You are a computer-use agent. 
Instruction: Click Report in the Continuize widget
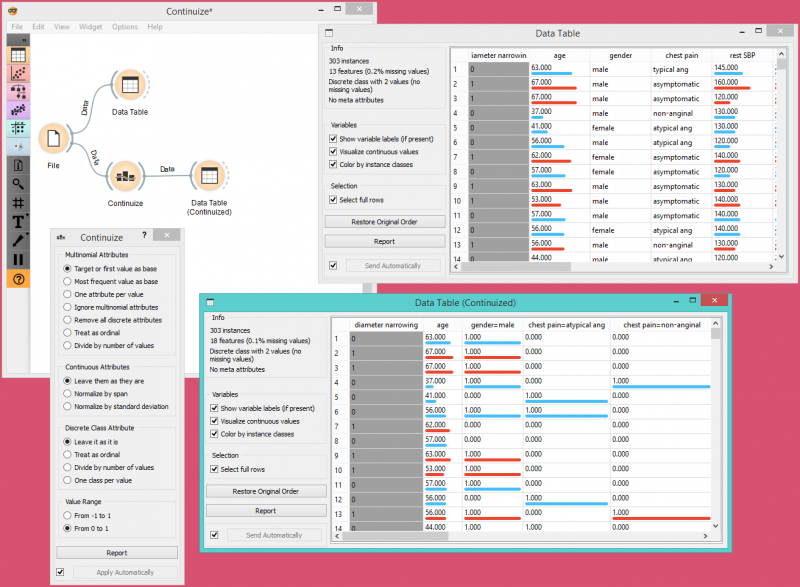(x=117, y=552)
